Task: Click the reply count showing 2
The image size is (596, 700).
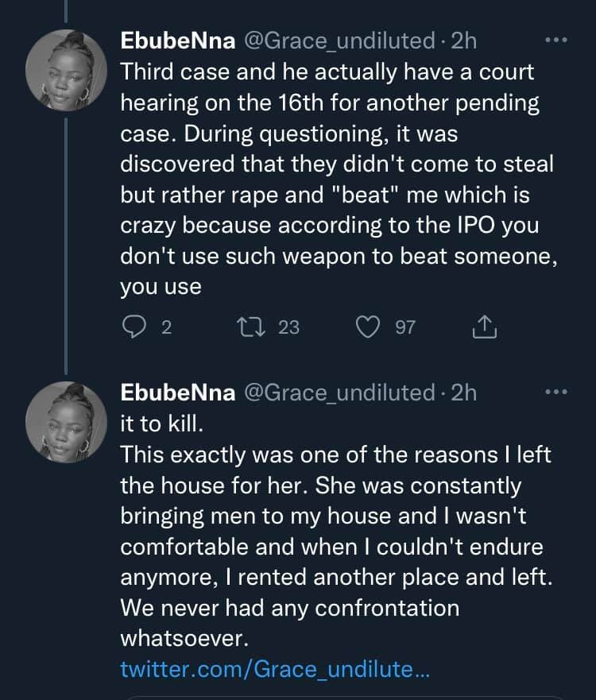Action: pyautogui.click(x=166, y=327)
